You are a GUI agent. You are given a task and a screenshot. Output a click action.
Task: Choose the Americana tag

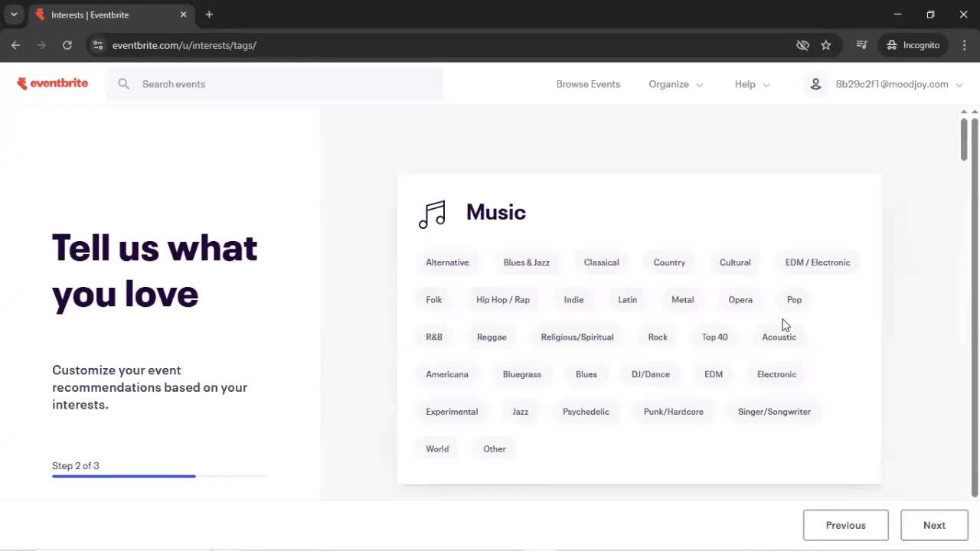pos(447,374)
